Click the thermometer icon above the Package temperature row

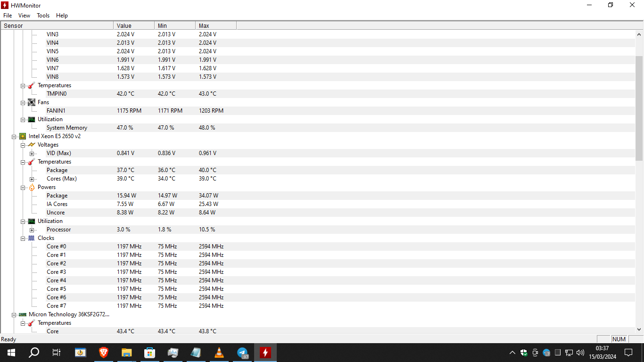(x=32, y=162)
